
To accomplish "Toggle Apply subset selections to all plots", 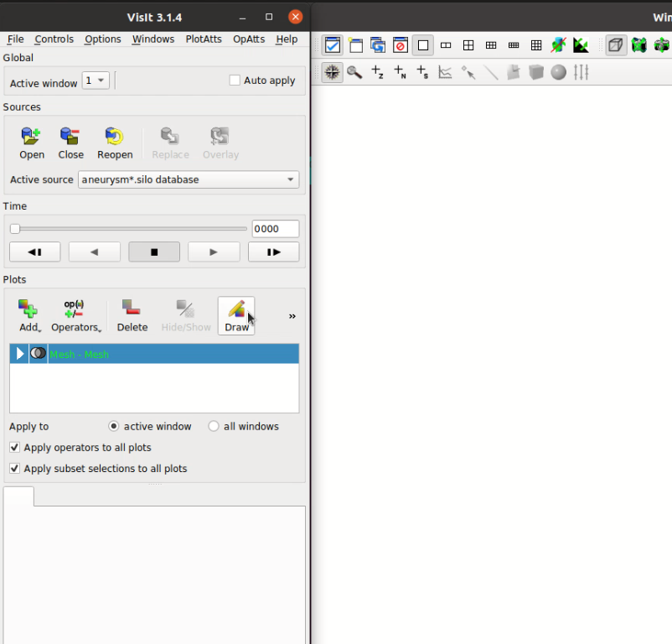I will click(14, 468).
